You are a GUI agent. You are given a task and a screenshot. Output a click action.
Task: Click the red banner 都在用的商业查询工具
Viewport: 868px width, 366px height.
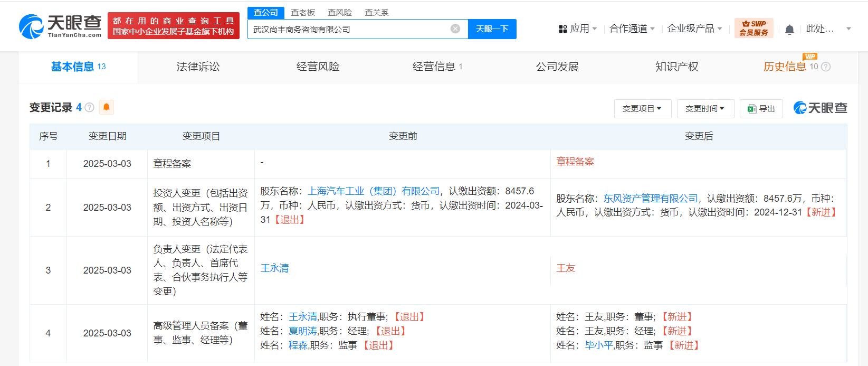pos(173,26)
